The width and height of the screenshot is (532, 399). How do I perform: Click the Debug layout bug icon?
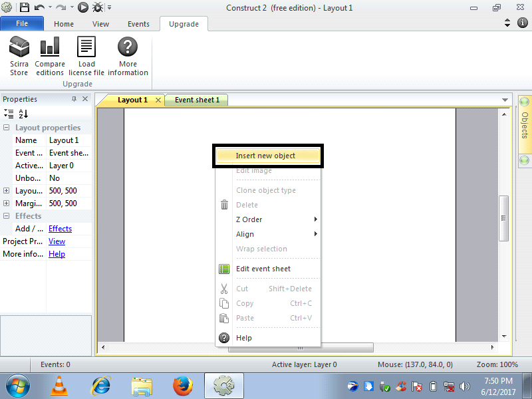click(x=98, y=7)
